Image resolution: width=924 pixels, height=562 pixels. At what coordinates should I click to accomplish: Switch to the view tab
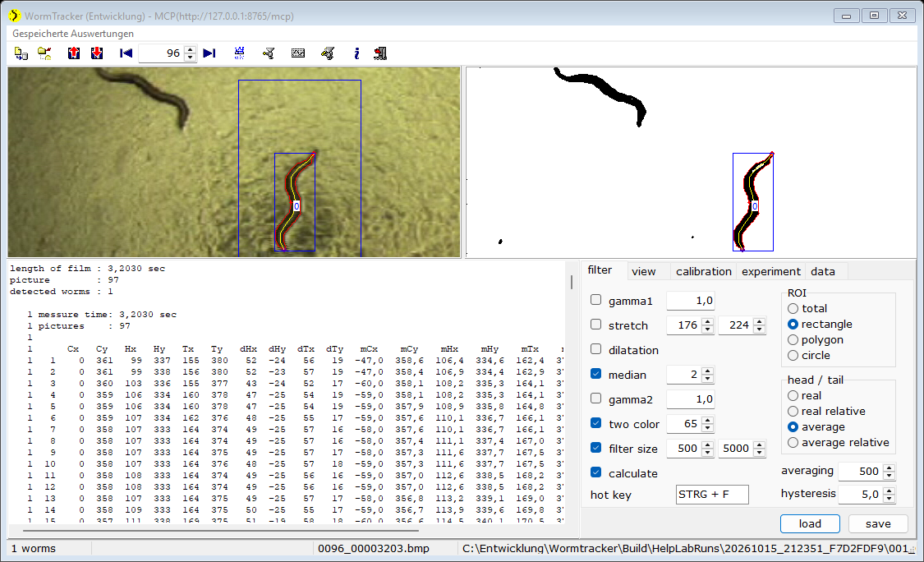[x=643, y=271]
